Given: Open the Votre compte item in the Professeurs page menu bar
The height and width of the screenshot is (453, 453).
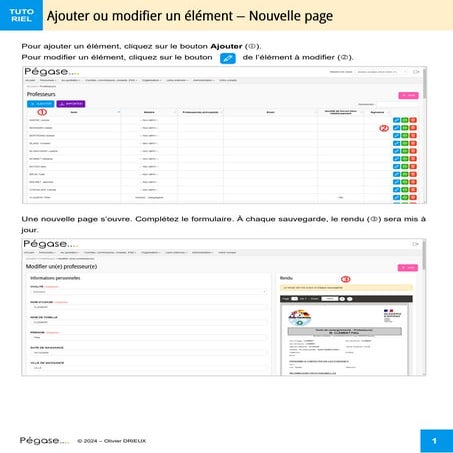Looking at the screenshot, I should (228, 80).
